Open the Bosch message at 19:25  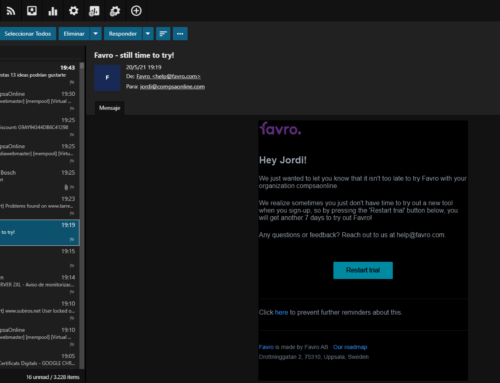pyautogui.click(x=39, y=180)
